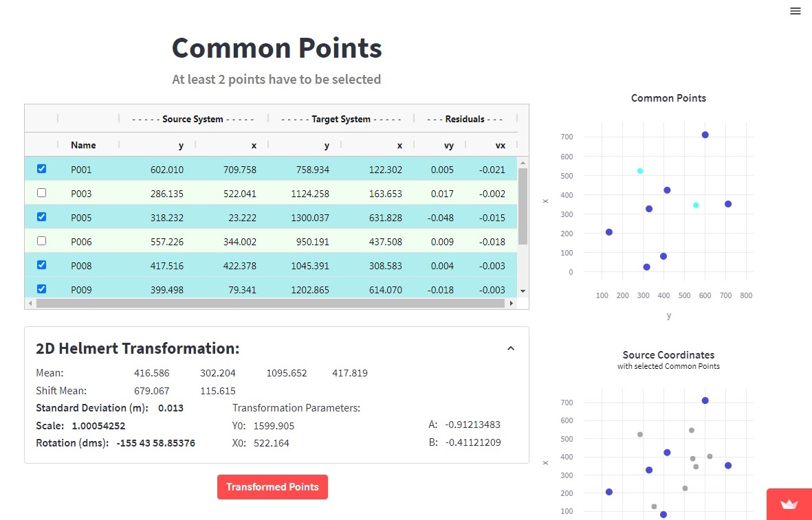
Task: Click the Name column header
Action: [83, 146]
